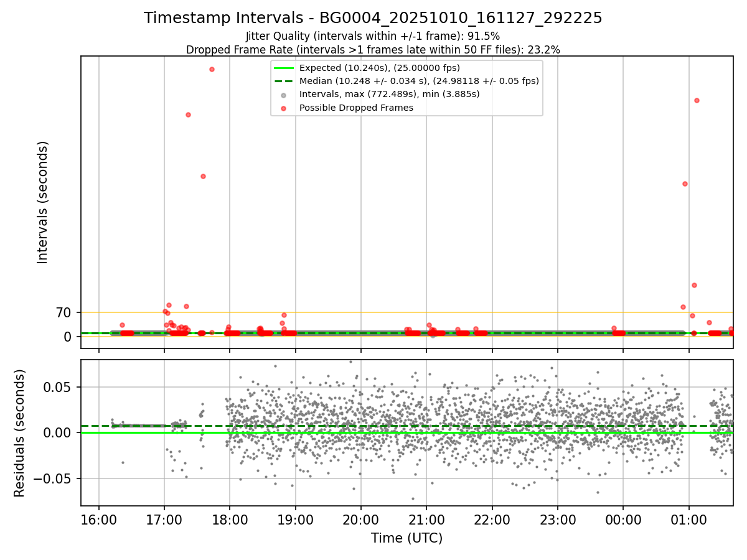This screenshot has width=747, height=560.
Task: Click the green Expected line sample in legend
Action: 283,68
